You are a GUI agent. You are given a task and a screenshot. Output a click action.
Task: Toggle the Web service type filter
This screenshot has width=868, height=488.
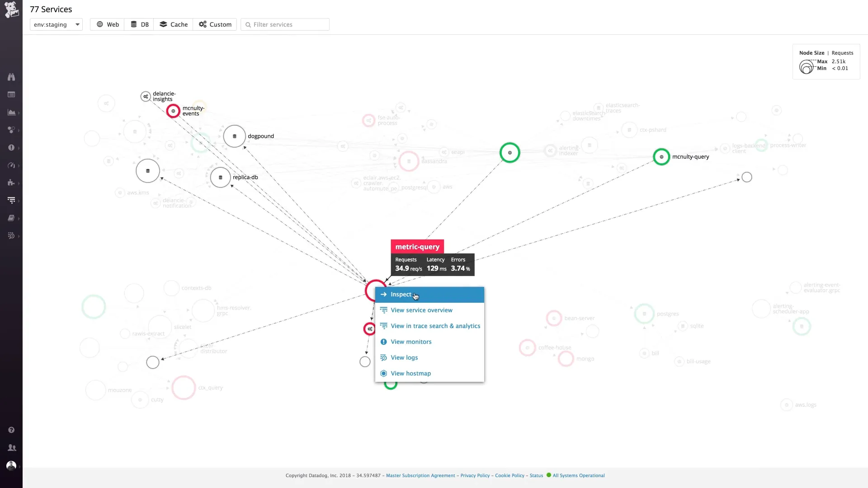[x=107, y=24]
